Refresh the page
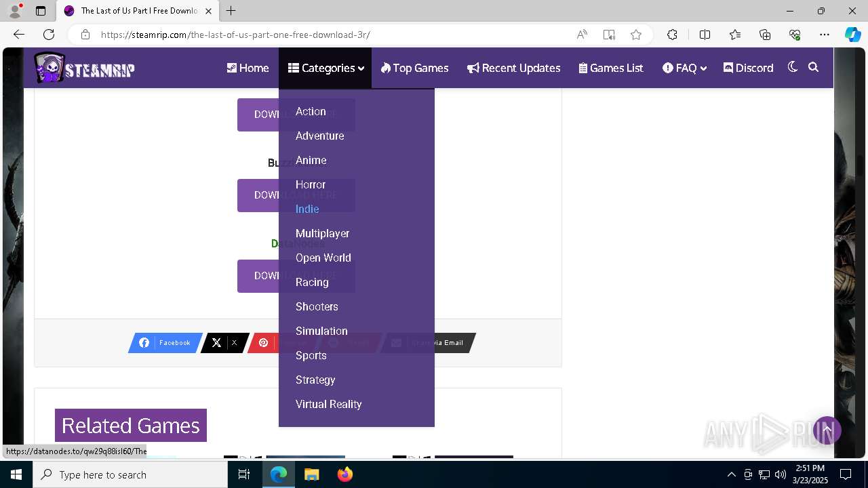This screenshot has height=488, width=868. (x=49, y=35)
